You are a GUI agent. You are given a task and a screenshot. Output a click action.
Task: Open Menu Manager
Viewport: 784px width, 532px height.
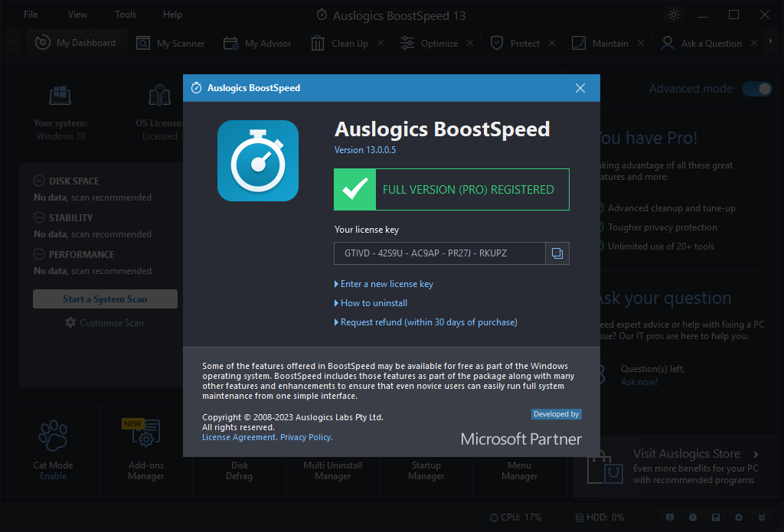(x=520, y=471)
